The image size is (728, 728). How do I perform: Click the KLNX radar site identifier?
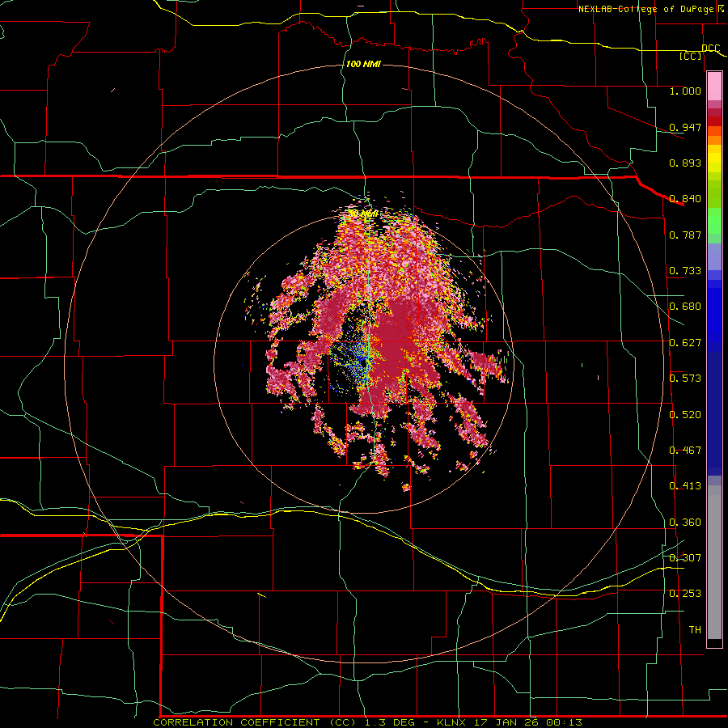pos(452,722)
